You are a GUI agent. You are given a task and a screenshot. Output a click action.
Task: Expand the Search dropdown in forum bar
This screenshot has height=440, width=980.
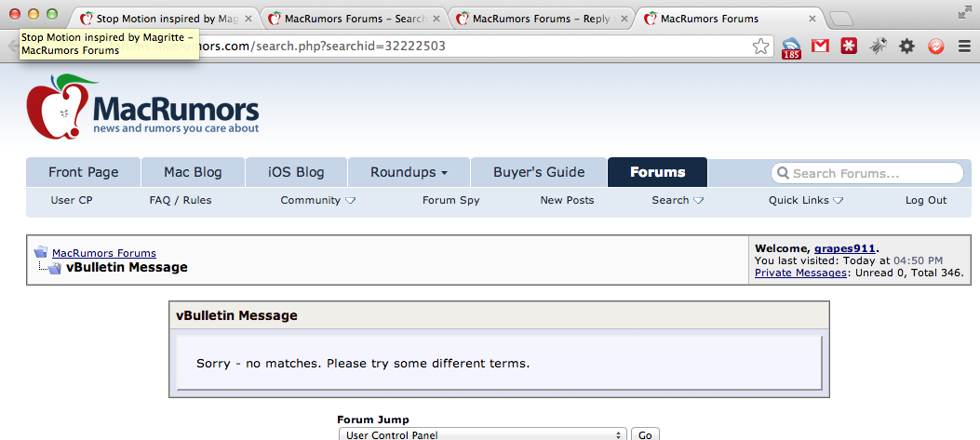click(x=678, y=201)
